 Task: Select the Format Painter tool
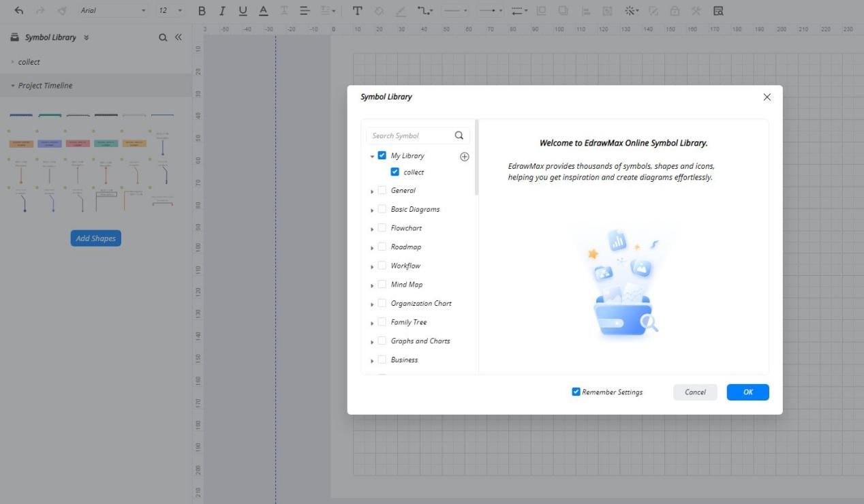point(62,11)
